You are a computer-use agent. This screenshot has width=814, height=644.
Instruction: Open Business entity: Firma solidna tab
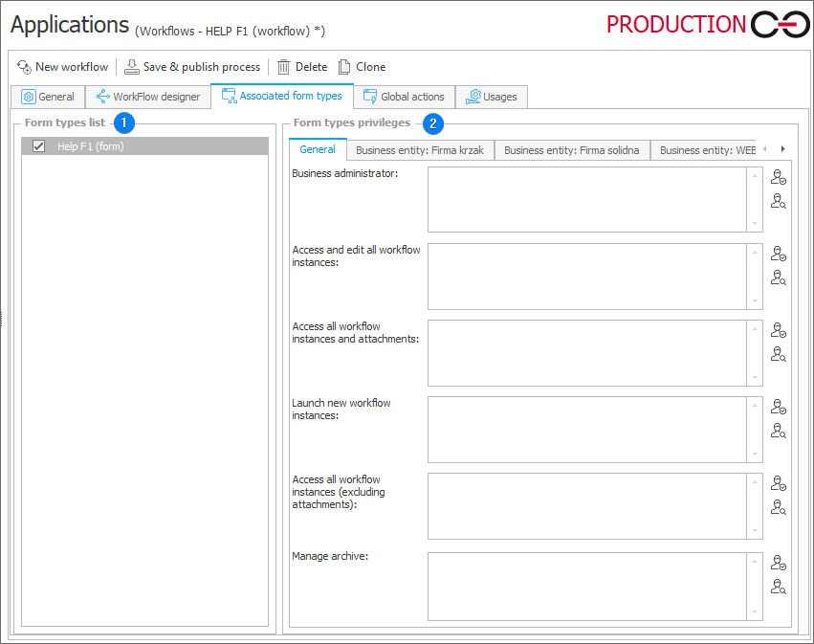572,150
